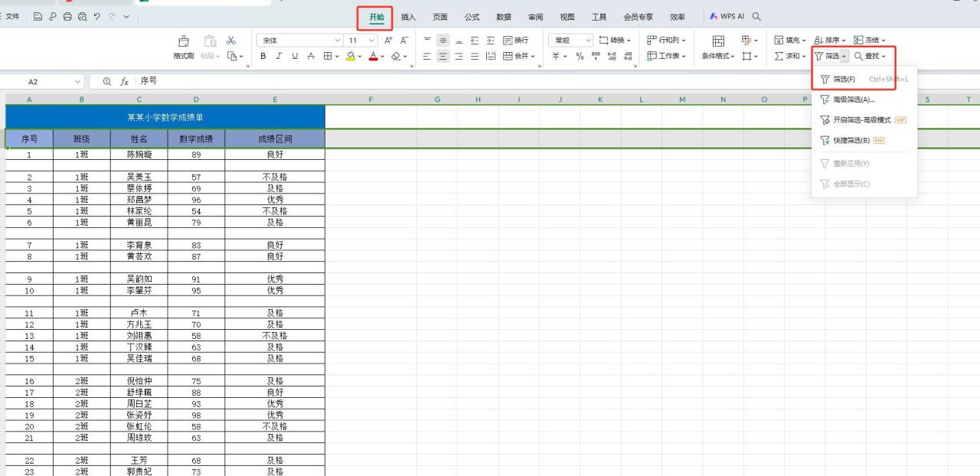The image size is (980, 476).
Task: Click the decrease decimal places icon
Action: [629, 56]
